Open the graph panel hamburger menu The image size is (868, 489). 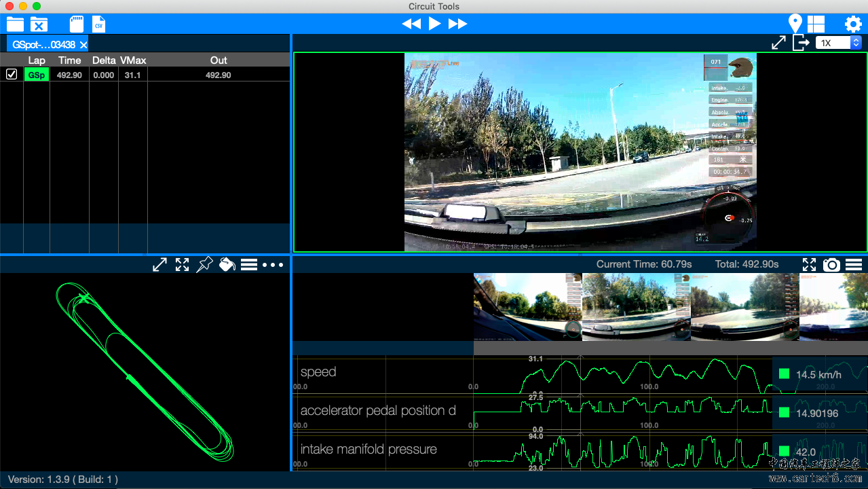point(854,265)
